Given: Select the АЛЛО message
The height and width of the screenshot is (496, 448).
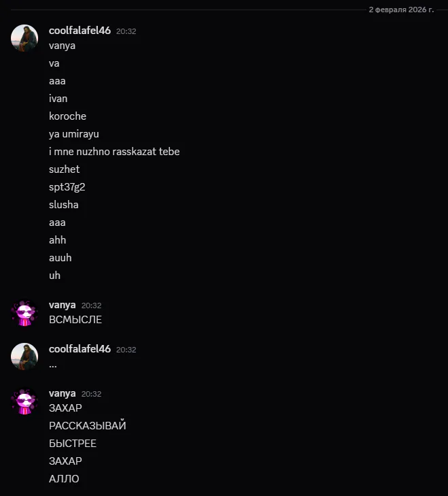Looking at the screenshot, I should 64,478.
